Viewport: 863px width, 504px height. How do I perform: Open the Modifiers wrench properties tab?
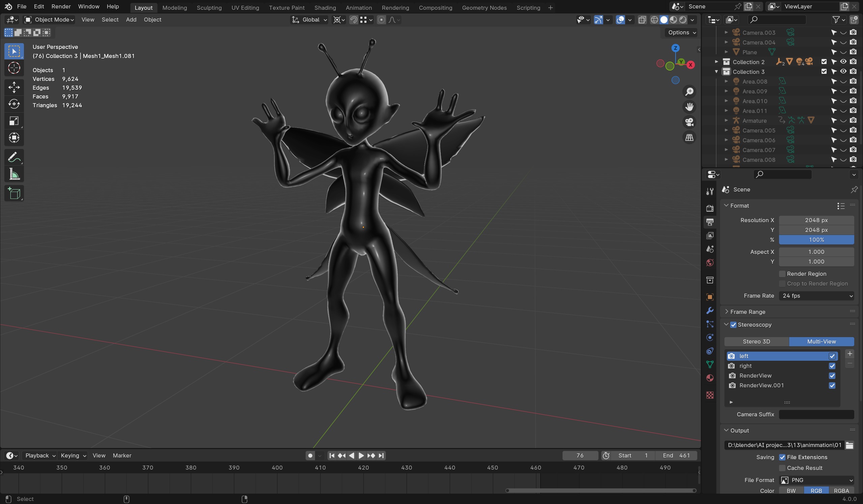710,310
